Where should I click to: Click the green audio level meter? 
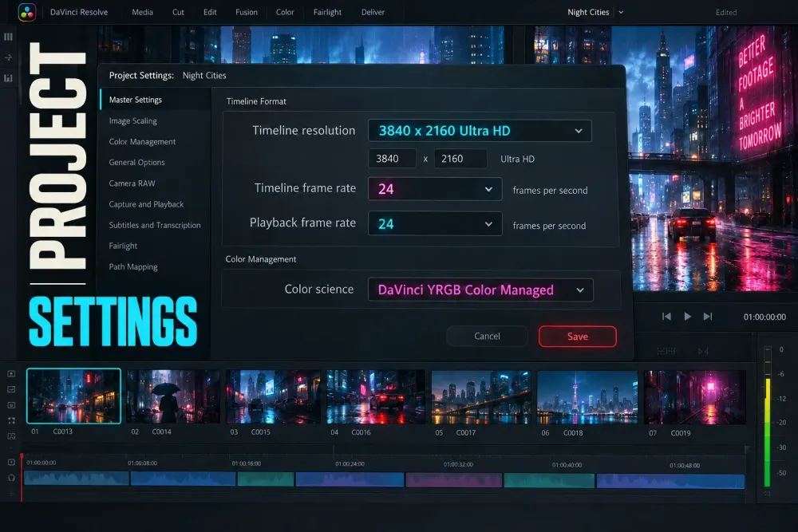[768, 417]
